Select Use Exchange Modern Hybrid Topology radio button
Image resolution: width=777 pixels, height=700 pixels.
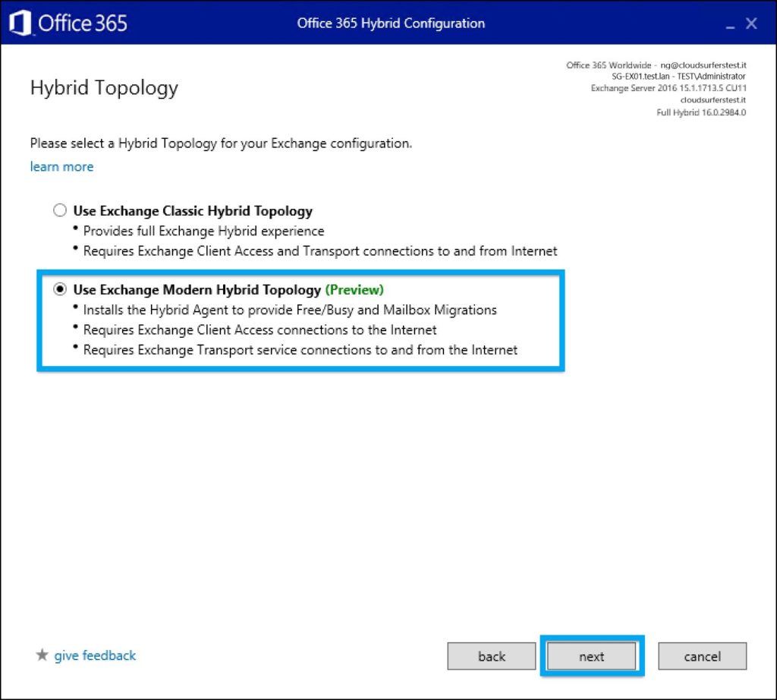[60, 289]
